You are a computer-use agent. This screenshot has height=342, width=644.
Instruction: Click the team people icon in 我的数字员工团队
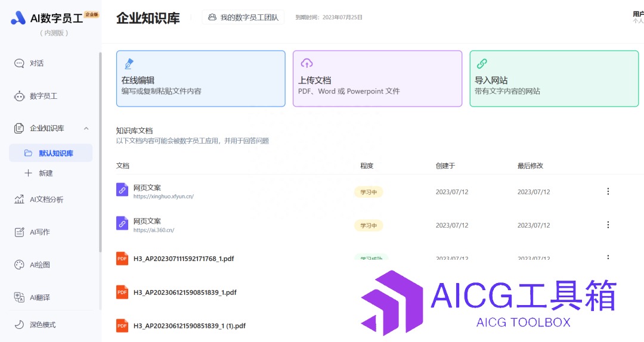pos(212,17)
